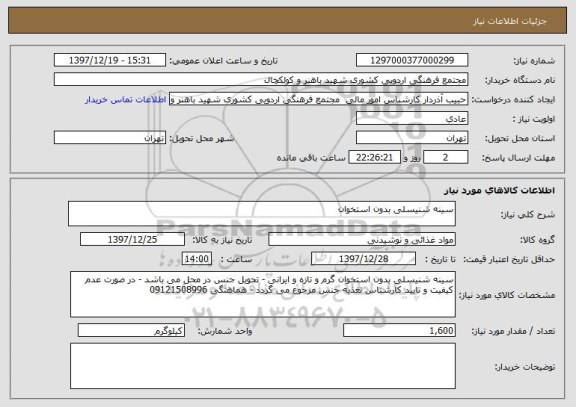
Task: Click the شرح کلی نیاز label
Action: point(528,215)
